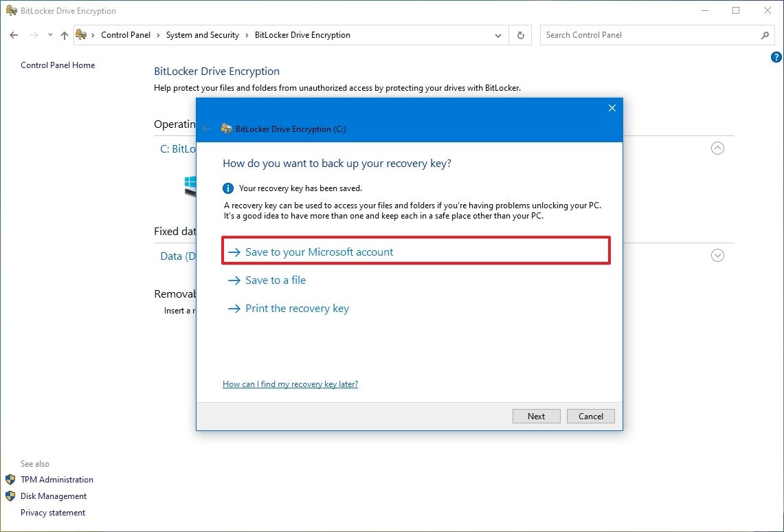This screenshot has height=532, width=784.
Task: Click the BitLocker icon in the dialog title bar
Action: (226, 129)
